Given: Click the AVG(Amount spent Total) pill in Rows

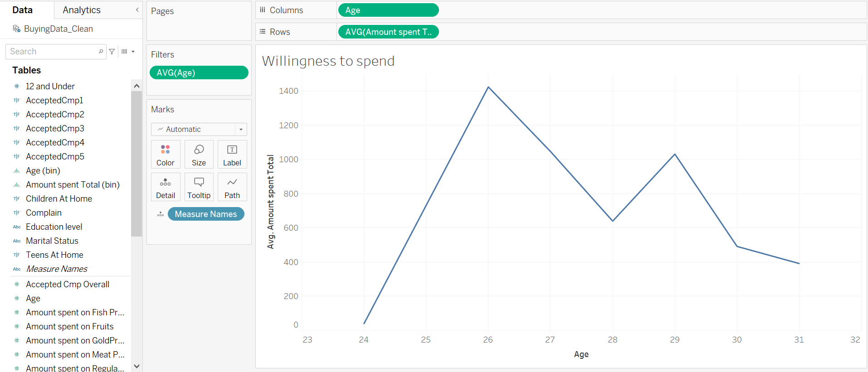Looking at the screenshot, I should coord(388,32).
